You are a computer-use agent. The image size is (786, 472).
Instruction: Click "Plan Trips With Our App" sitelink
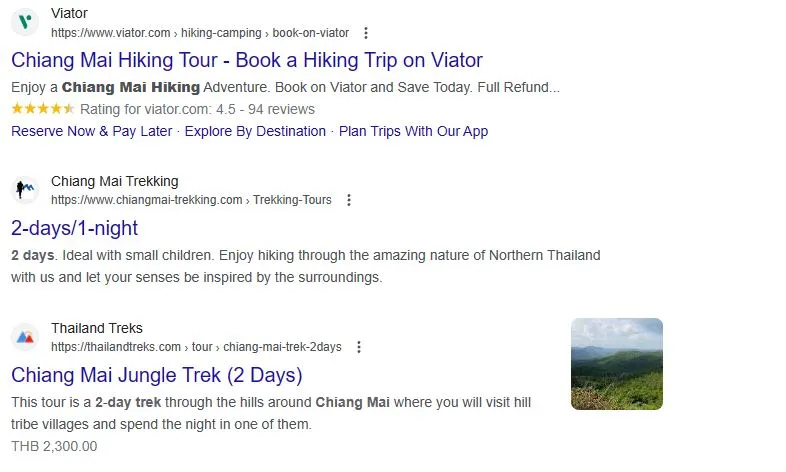[413, 131]
